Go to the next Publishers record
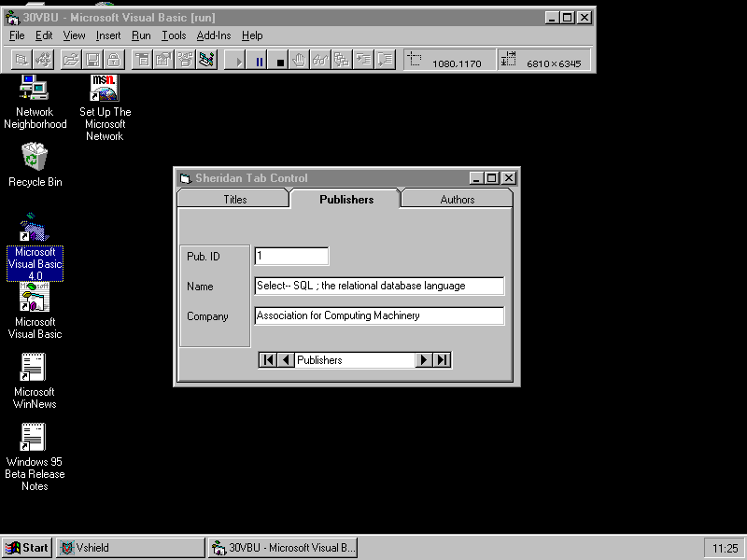747x560 pixels. (x=424, y=360)
